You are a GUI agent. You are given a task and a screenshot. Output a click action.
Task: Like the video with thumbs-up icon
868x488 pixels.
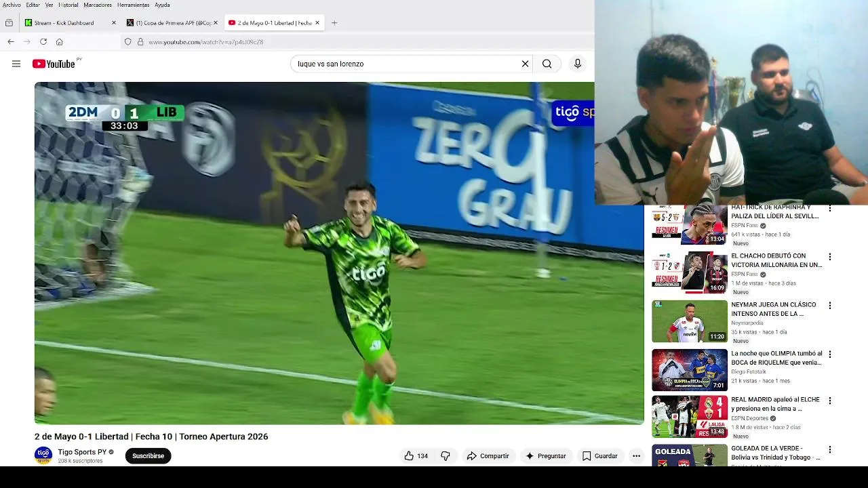409,456
